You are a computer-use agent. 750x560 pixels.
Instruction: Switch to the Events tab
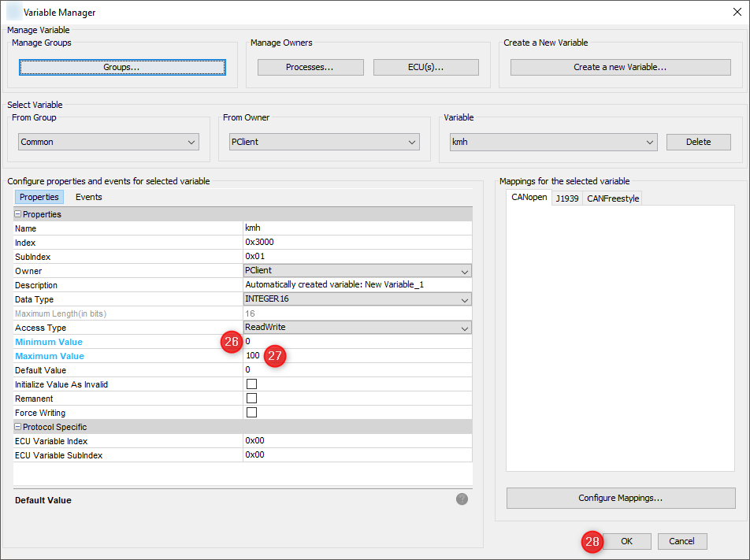(x=89, y=197)
